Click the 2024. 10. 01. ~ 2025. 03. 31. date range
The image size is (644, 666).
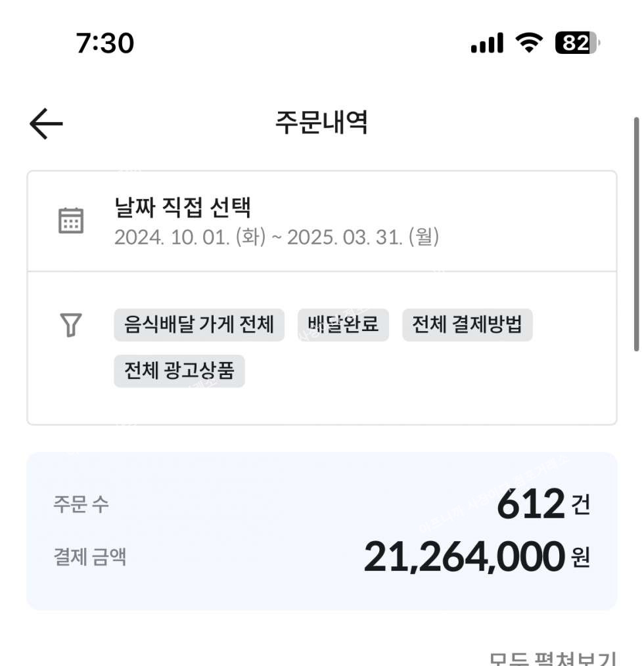277,237
